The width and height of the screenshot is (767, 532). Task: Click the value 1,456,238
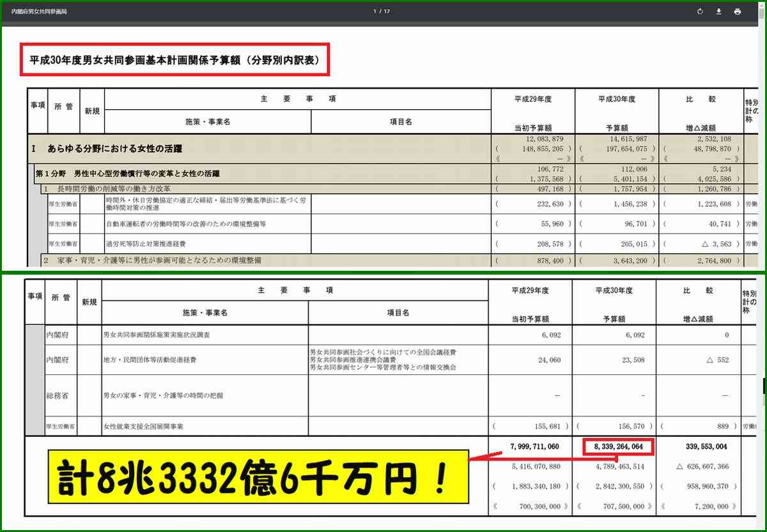(x=631, y=204)
